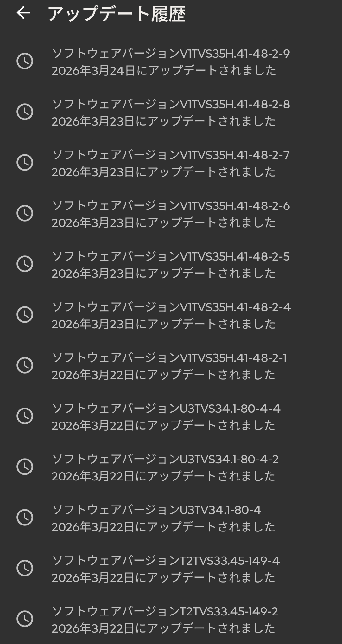The height and width of the screenshot is (644, 342).
Task: Click clock icon beside version V1TVS35H.41-48-2-1
Action: point(25,365)
